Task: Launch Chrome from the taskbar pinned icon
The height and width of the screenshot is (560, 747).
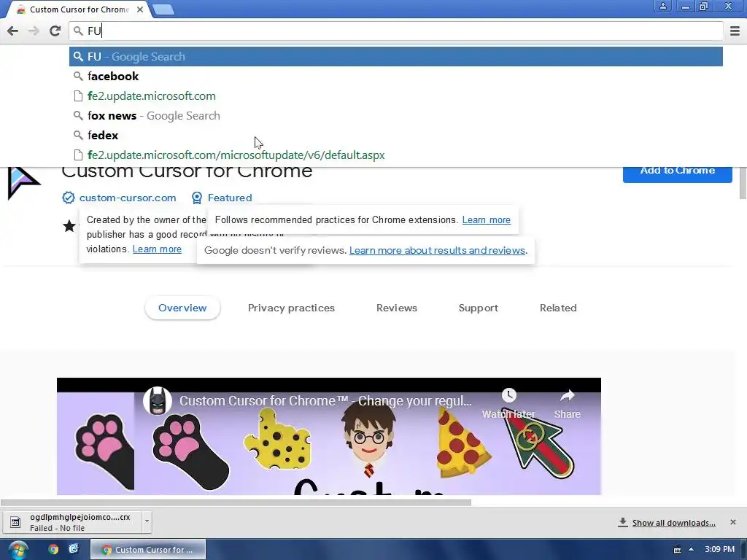Action: [53, 549]
